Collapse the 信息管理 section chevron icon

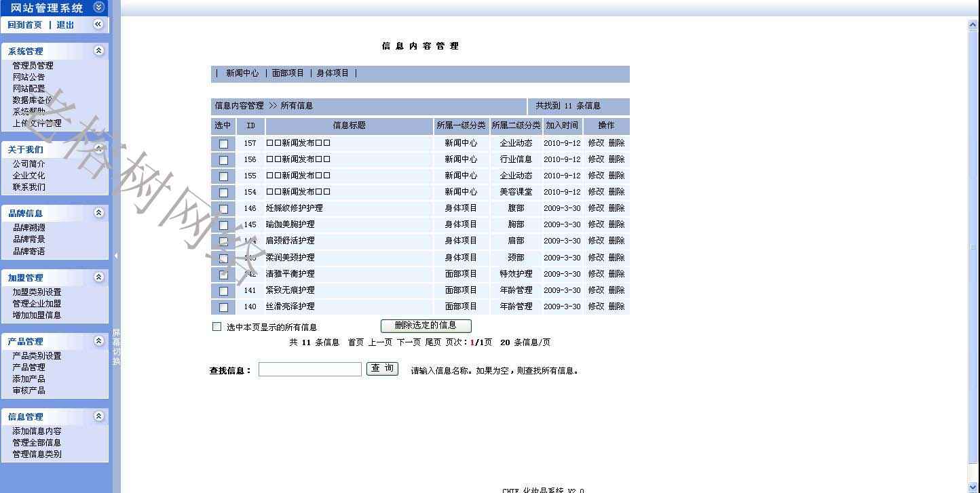coord(98,416)
